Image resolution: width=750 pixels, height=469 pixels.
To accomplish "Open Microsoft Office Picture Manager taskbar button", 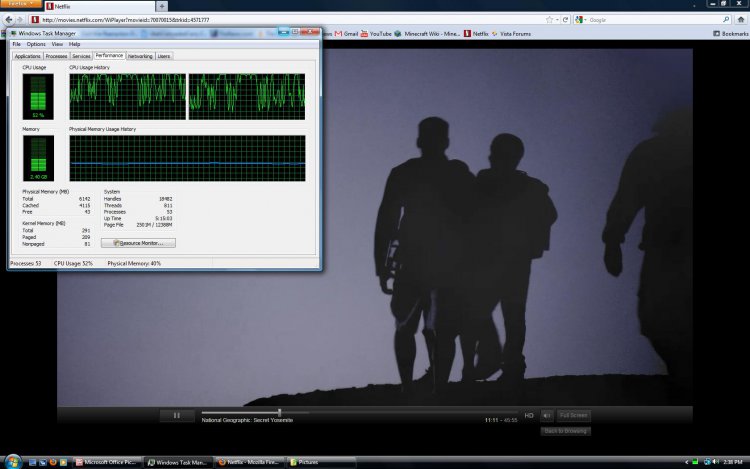I will tap(107, 462).
